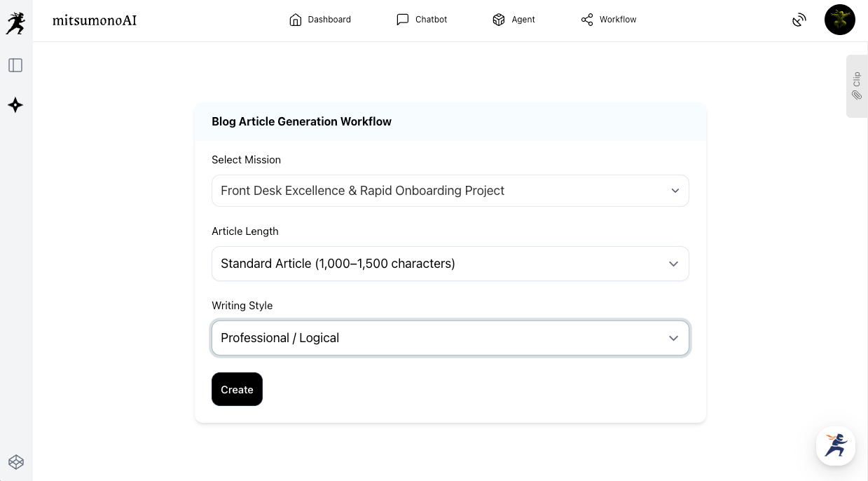This screenshot has height=481, width=868.
Task: Go to the Dashboard menu item
Action: click(x=329, y=20)
